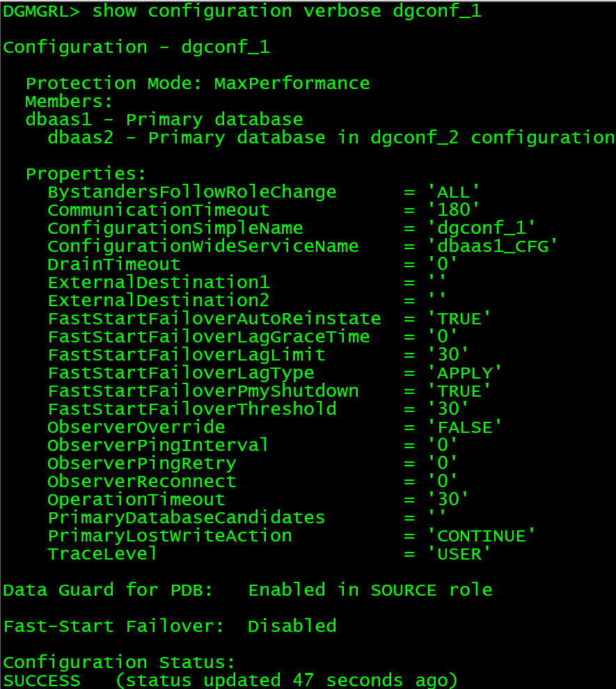Click the SUCCESS status text
Image resolution: width=616 pixels, height=689 pixels.
click(x=42, y=680)
